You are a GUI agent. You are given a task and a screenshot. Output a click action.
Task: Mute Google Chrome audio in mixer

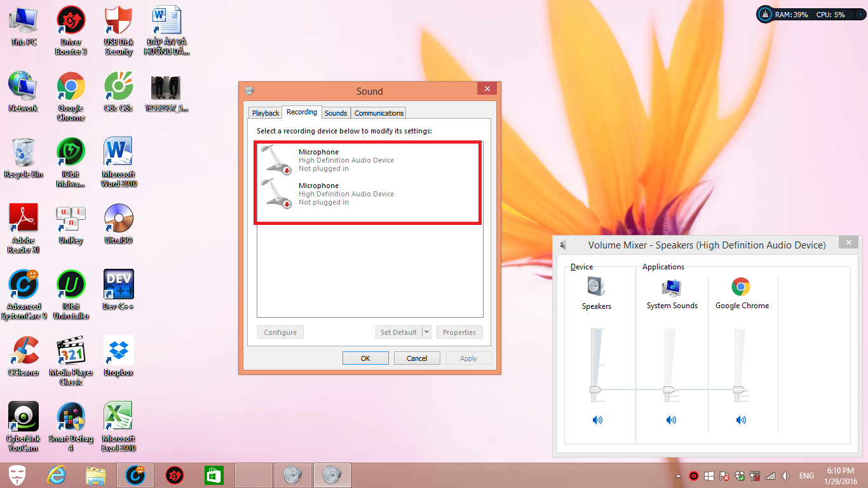coord(741,420)
